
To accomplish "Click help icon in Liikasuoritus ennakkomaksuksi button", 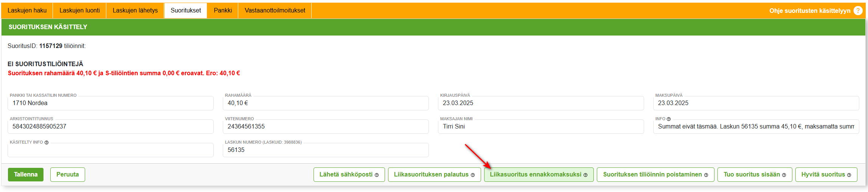I will 585,175.
